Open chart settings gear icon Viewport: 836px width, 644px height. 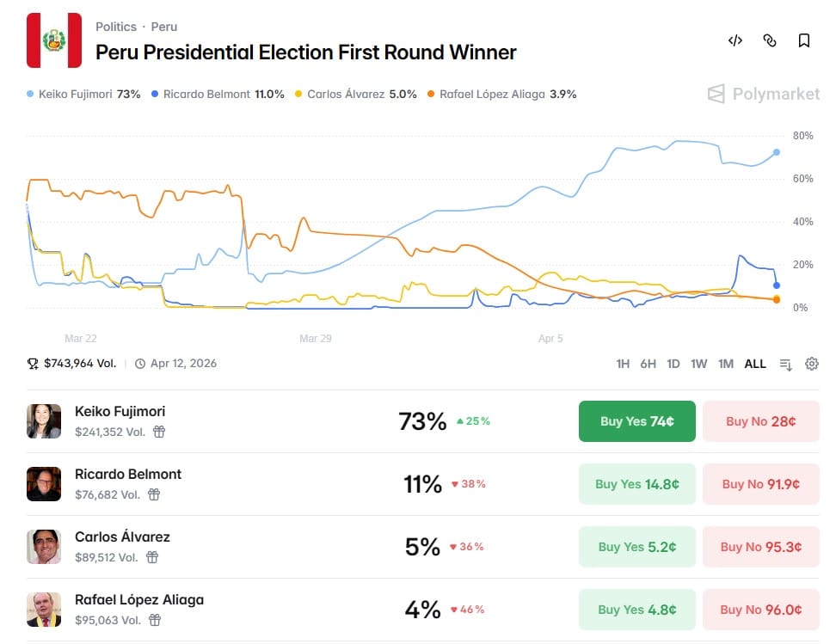(811, 364)
